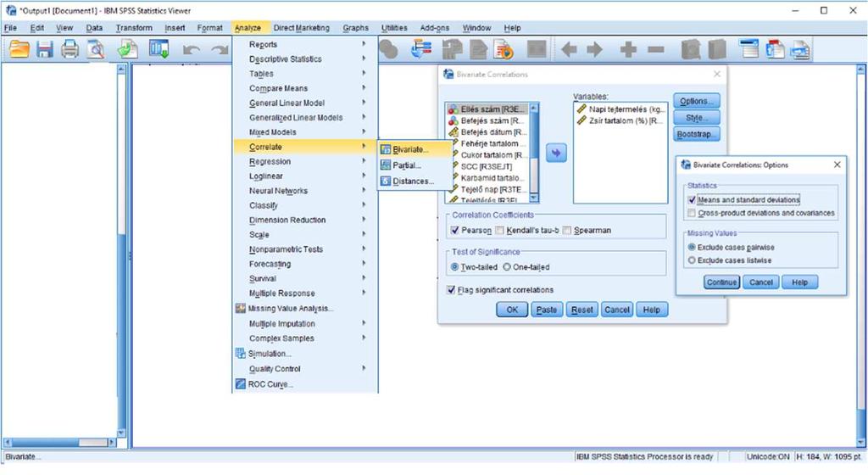Click the Insert Title toolbar icon
The image size is (868, 475).
click(775, 50)
